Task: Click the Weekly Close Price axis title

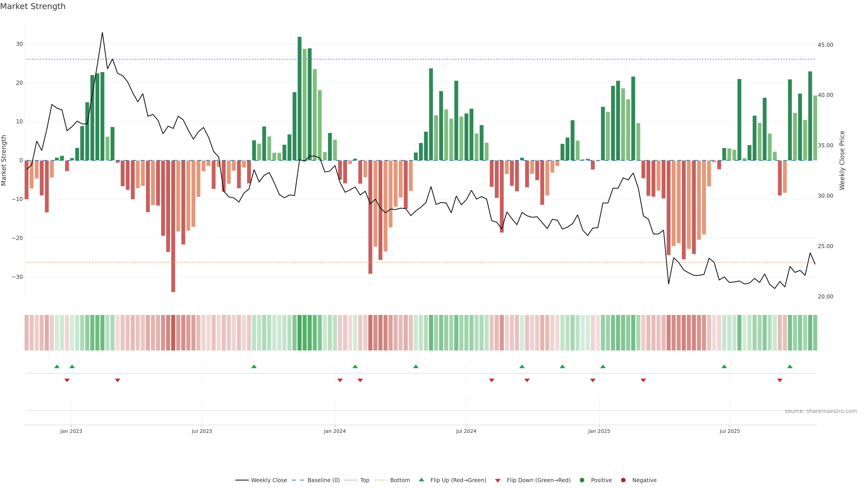Action: click(x=842, y=160)
